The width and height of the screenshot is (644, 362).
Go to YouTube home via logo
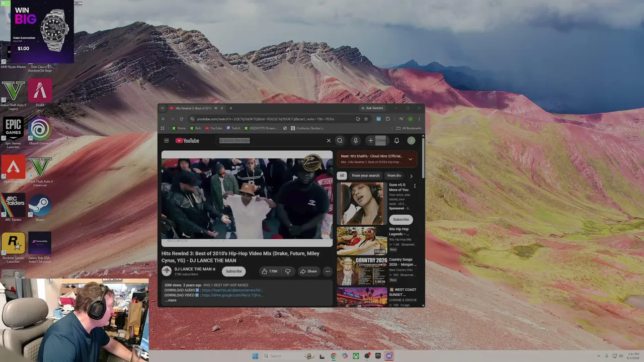pos(187,141)
